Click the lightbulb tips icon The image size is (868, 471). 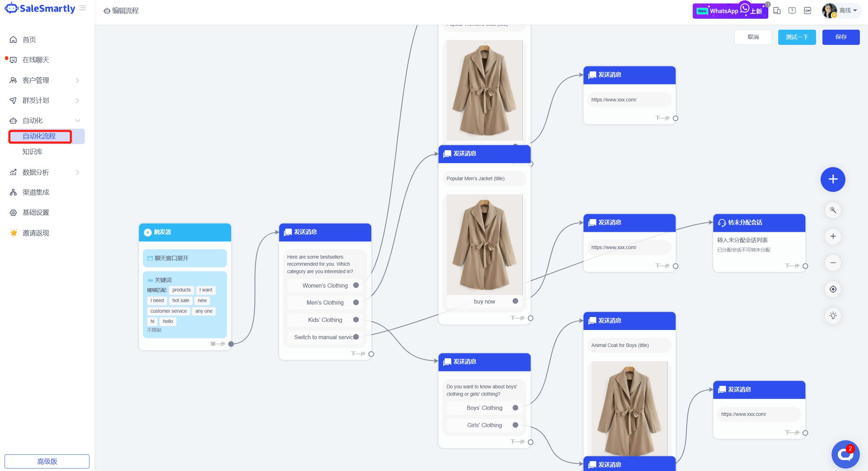click(833, 316)
